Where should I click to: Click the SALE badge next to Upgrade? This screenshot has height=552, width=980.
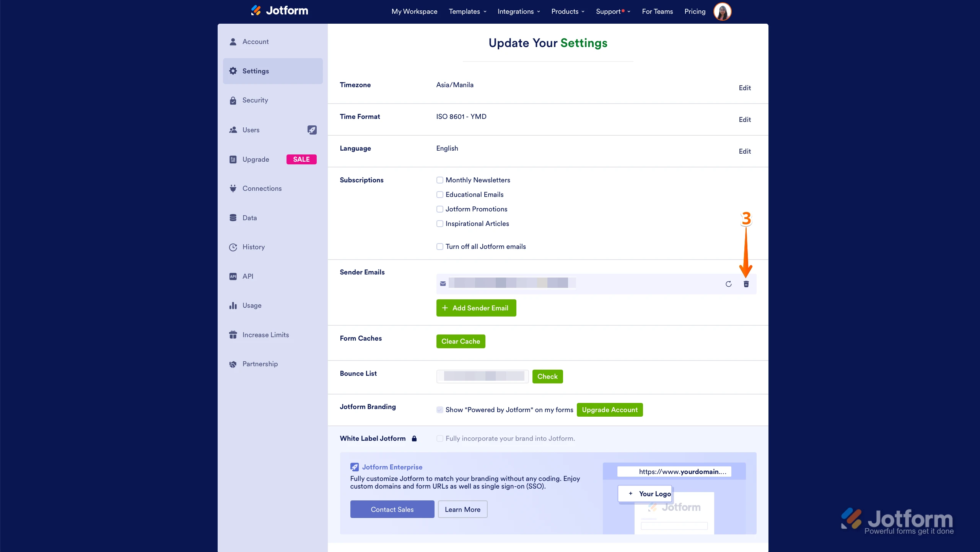(x=301, y=159)
